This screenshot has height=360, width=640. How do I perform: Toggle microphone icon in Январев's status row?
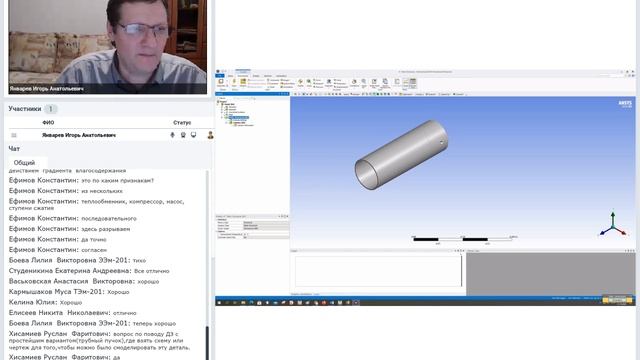pos(172,135)
